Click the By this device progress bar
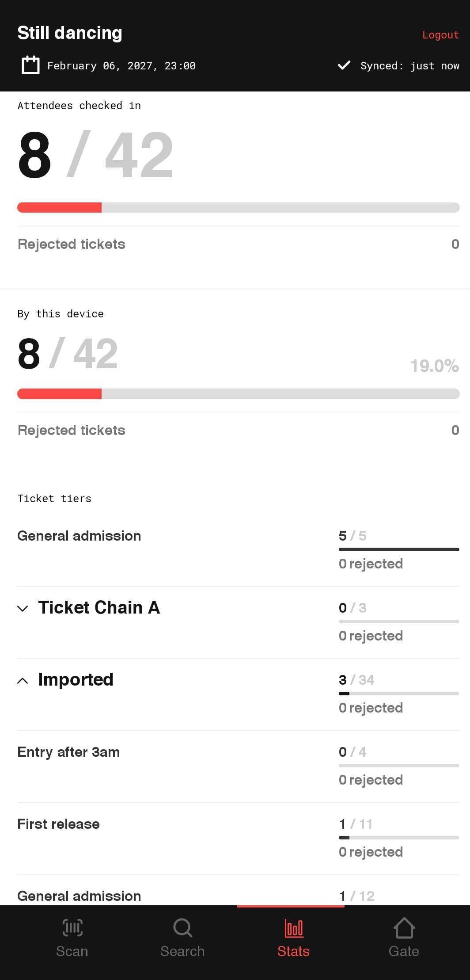 pyautogui.click(x=239, y=393)
